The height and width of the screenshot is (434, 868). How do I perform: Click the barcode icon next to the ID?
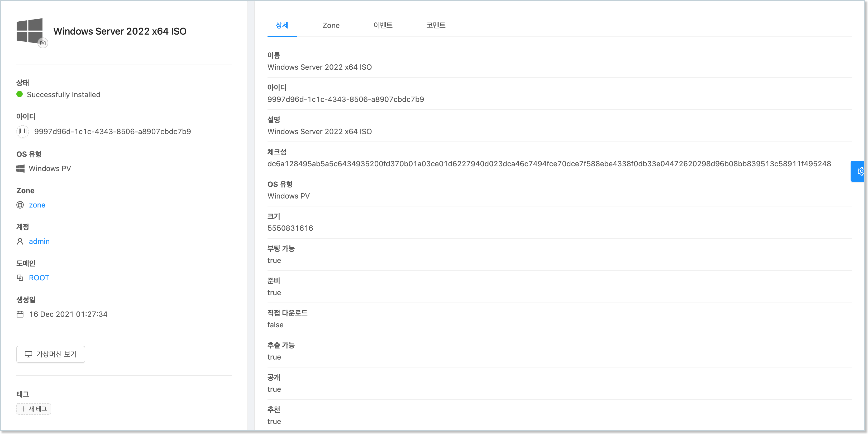click(x=22, y=131)
